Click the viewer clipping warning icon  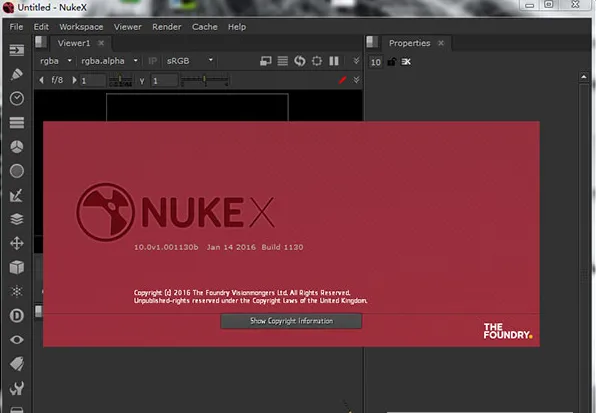pyautogui.click(x=266, y=61)
